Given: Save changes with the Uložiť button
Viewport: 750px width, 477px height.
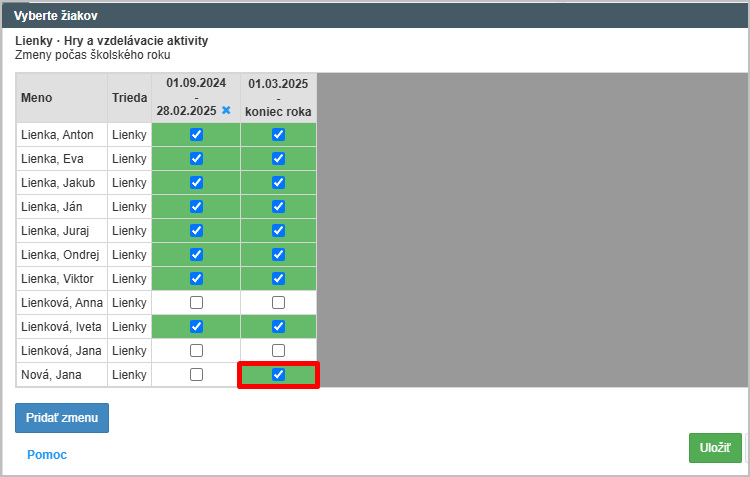Looking at the screenshot, I should (715, 448).
